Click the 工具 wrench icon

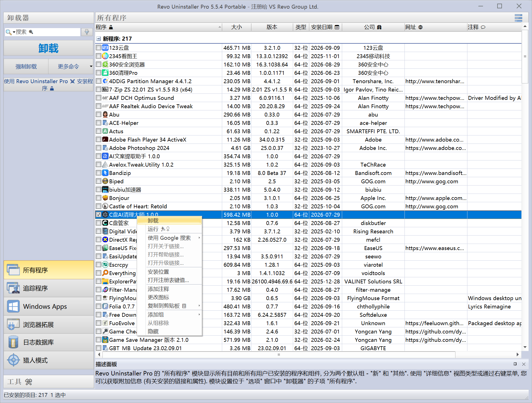coord(28,382)
